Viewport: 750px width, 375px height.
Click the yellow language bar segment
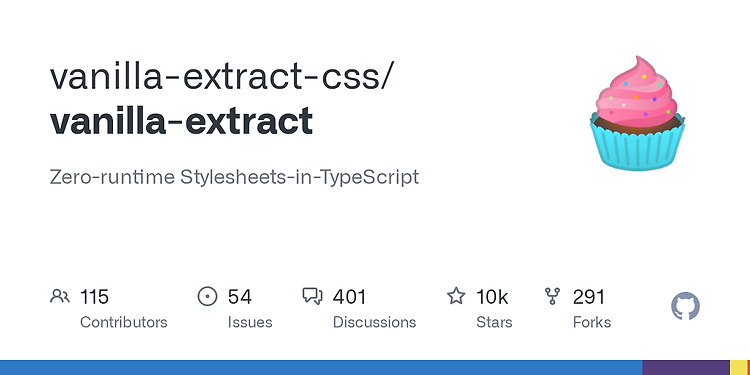point(739,367)
